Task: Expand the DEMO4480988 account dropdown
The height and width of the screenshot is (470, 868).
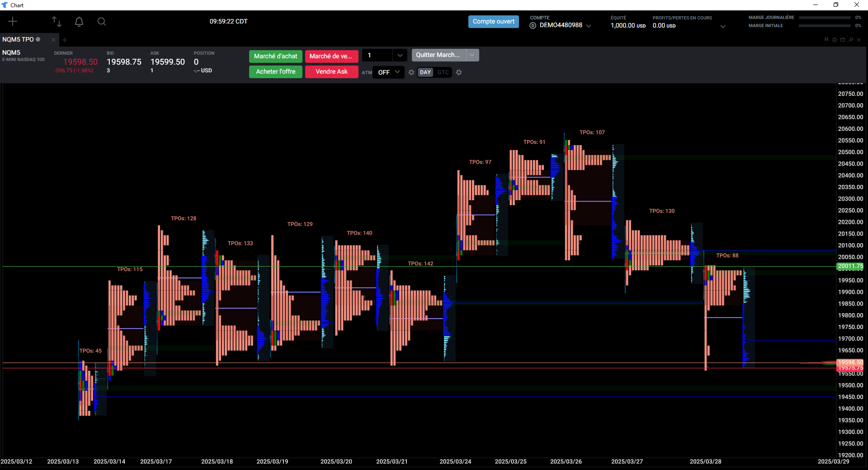Action: click(589, 26)
